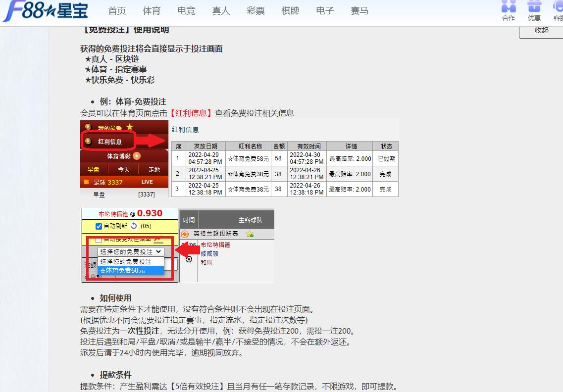Open the 彩票 lottery menu
Viewport: 563px width, 392px height.
256,11
